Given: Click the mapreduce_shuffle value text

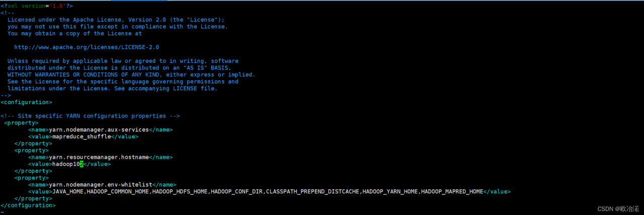Looking at the screenshot, I should [x=81, y=136].
